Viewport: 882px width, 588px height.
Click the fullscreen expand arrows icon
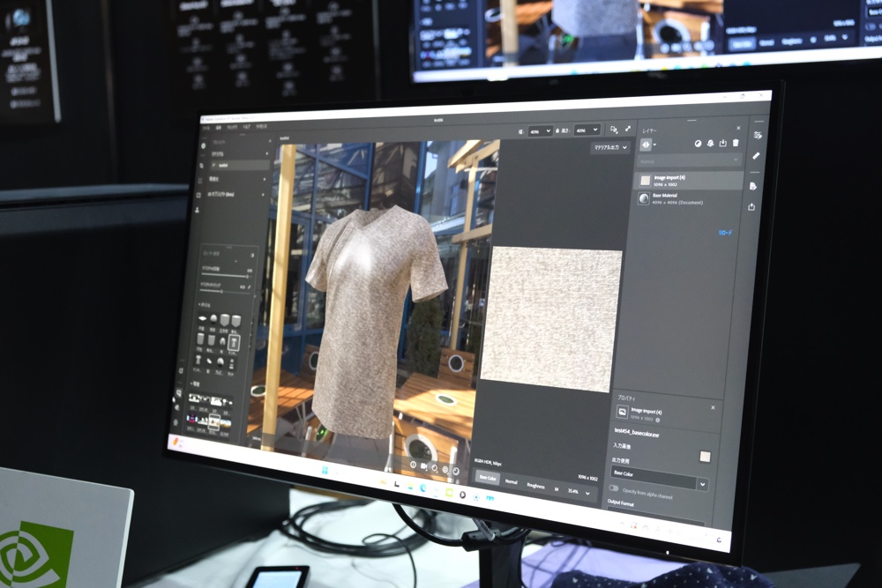[x=628, y=130]
